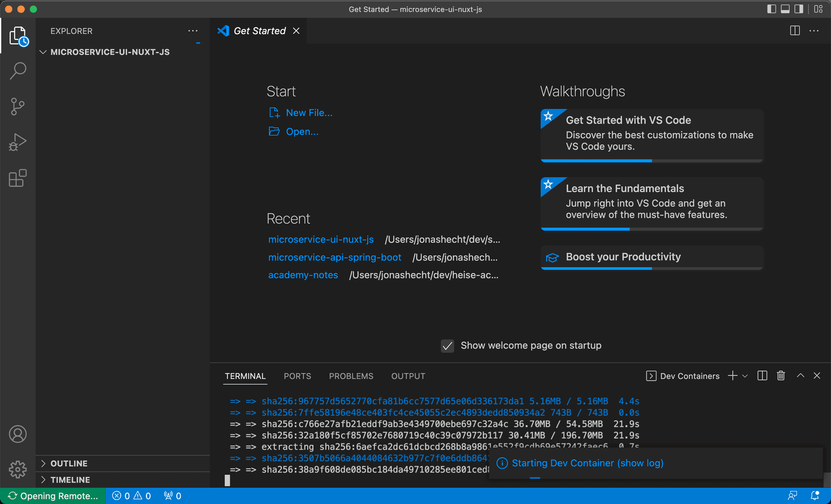The width and height of the screenshot is (831, 504).
Task: Expand the TIMELINE section
Action: pyautogui.click(x=70, y=480)
